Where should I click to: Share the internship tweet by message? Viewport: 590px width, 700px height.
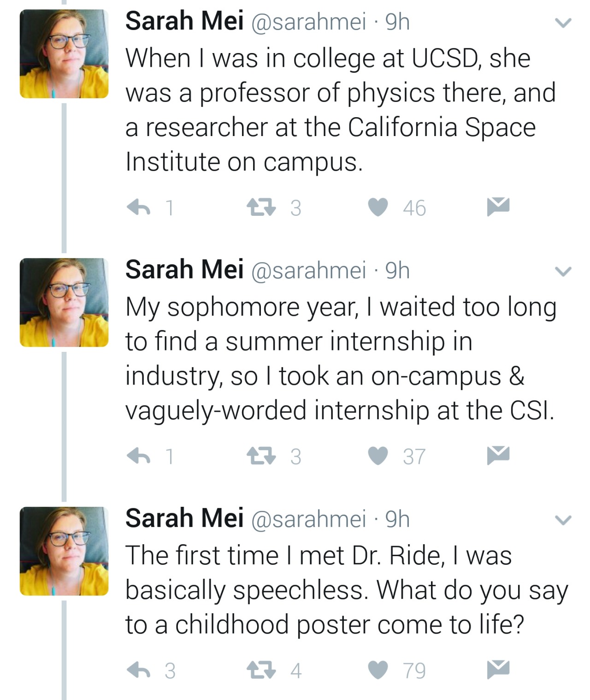498,455
